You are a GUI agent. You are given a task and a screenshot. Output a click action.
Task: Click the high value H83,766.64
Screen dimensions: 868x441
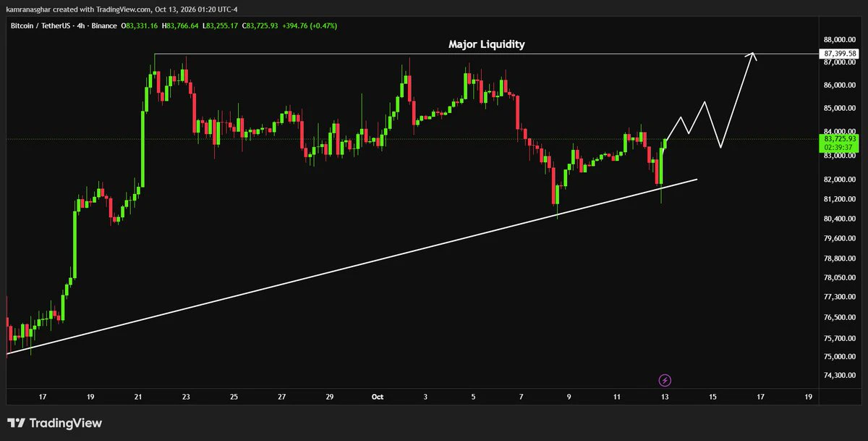point(181,25)
